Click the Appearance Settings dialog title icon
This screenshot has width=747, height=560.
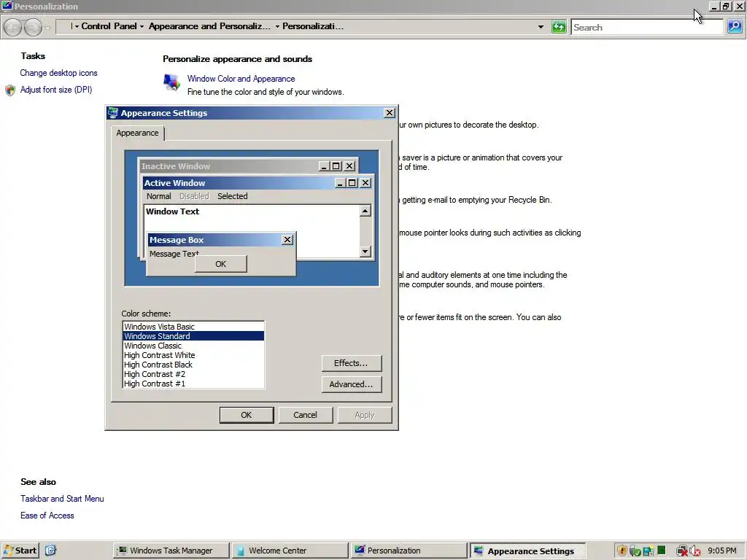point(113,113)
